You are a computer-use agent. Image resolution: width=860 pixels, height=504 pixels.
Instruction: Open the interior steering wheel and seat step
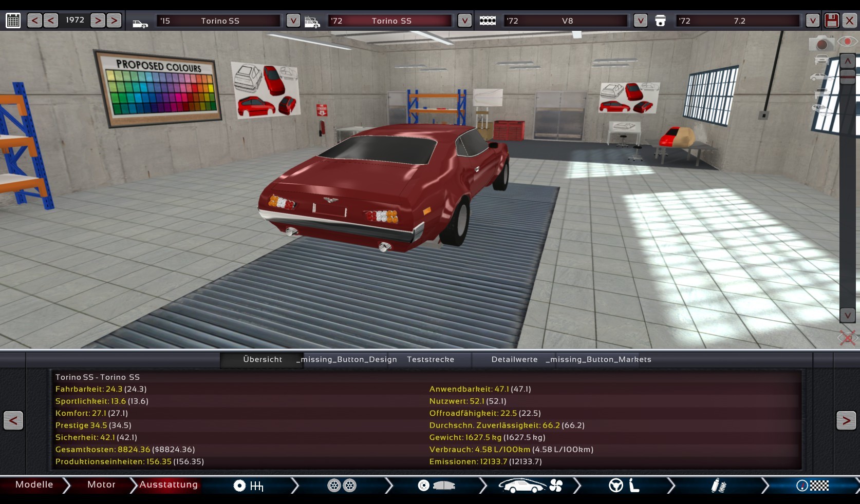tap(624, 486)
